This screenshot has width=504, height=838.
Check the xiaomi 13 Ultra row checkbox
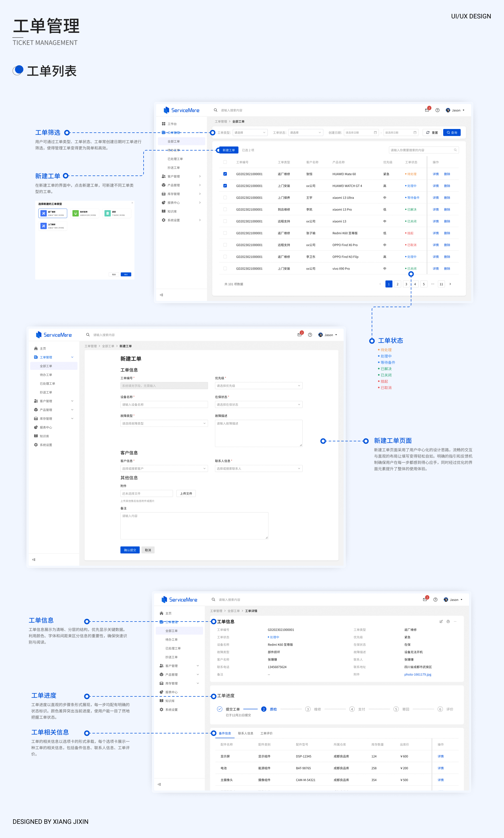tap(225, 198)
